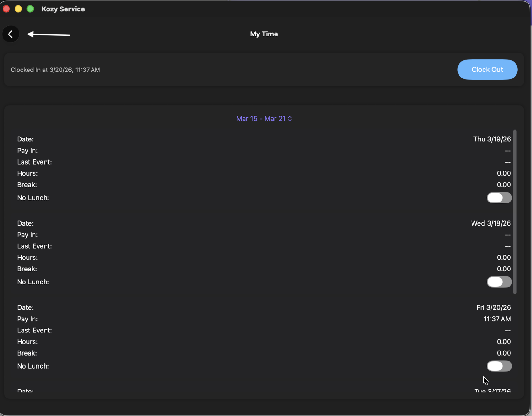
Task: Switch on No Lunch for Fri 3/20/26
Action: point(499,366)
